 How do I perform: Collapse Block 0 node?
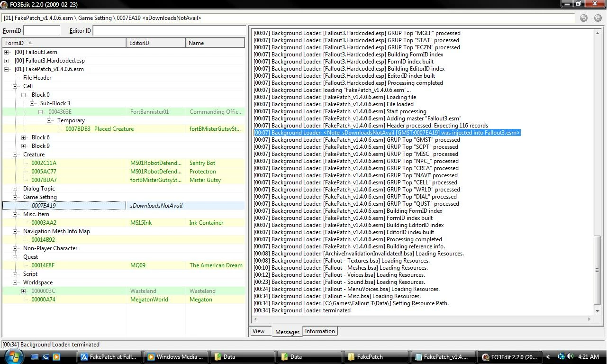(23, 95)
